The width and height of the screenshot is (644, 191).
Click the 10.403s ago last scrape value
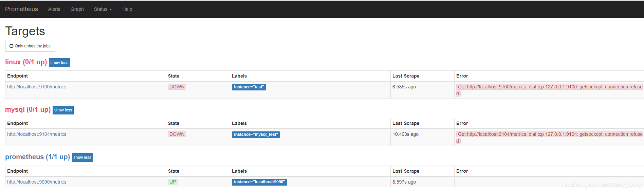405,134
